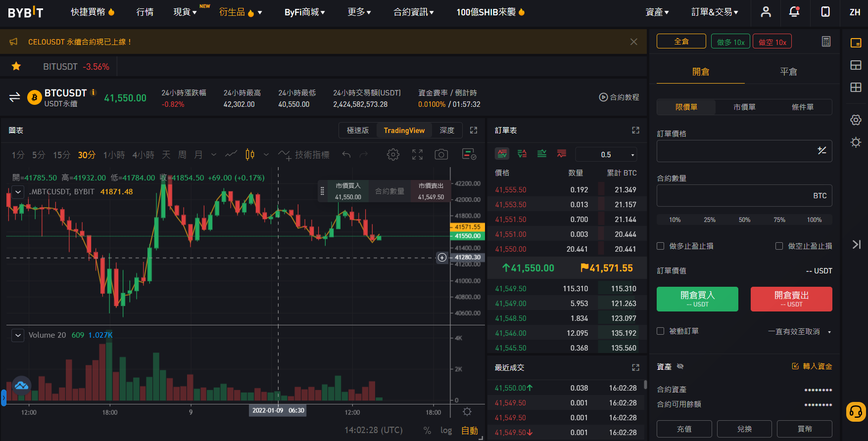Click 充值 button
This screenshot has height=441, width=868.
(684, 429)
